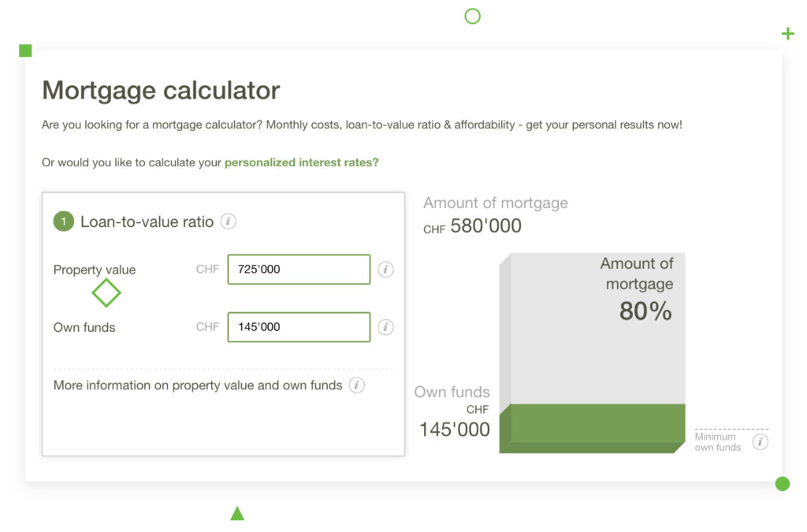Click the info icon after 'More information on property value'
Viewport: 807px width, 532px height.
pos(357,385)
